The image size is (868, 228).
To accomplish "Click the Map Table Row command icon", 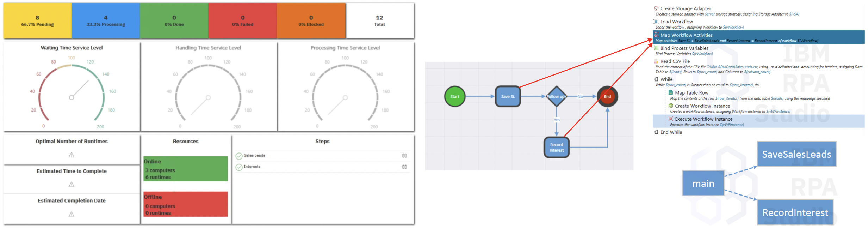I will pos(671,92).
